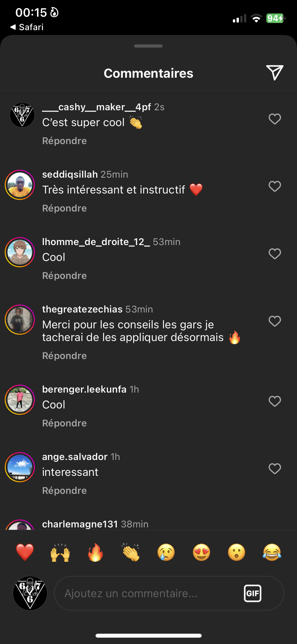Image resolution: width=297 pixels, height=644 pixels.
Task: Open seddiqsillah's profile picture
Action: coord(20,185)
